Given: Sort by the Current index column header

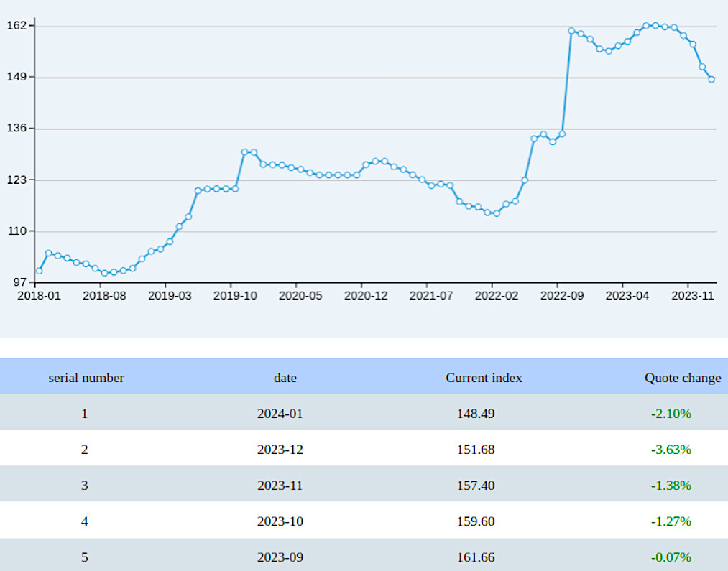Looking at the screenshot, I should (x=483, y=377).
